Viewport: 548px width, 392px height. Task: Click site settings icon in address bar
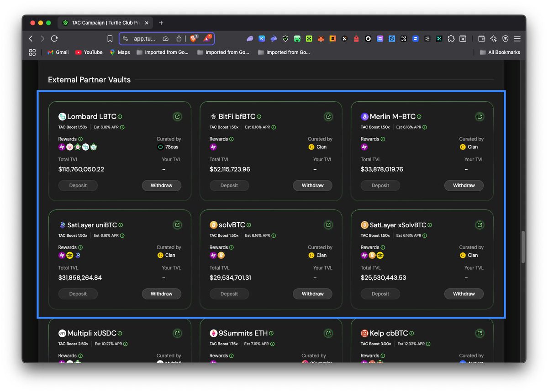(x=126, y=39)
